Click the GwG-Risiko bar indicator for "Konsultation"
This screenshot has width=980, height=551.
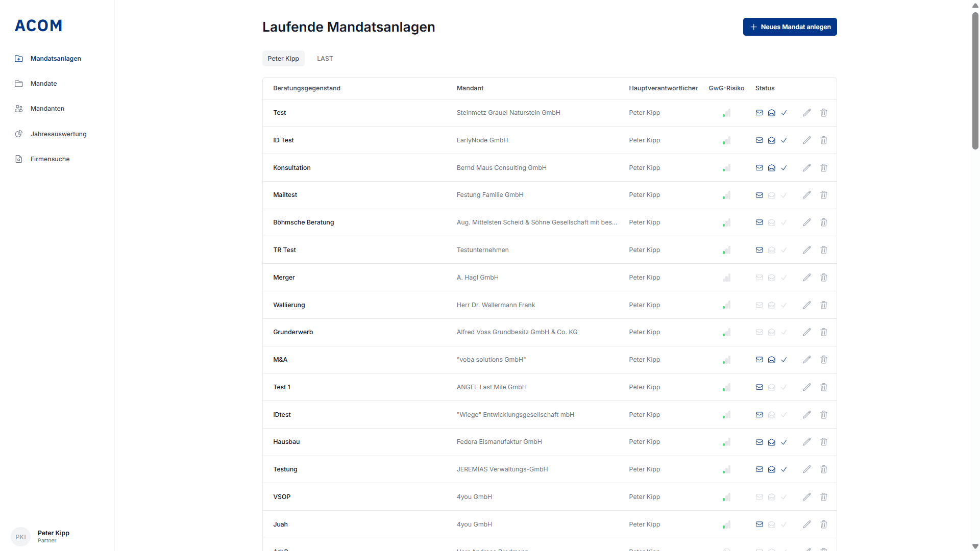[726, 167]
